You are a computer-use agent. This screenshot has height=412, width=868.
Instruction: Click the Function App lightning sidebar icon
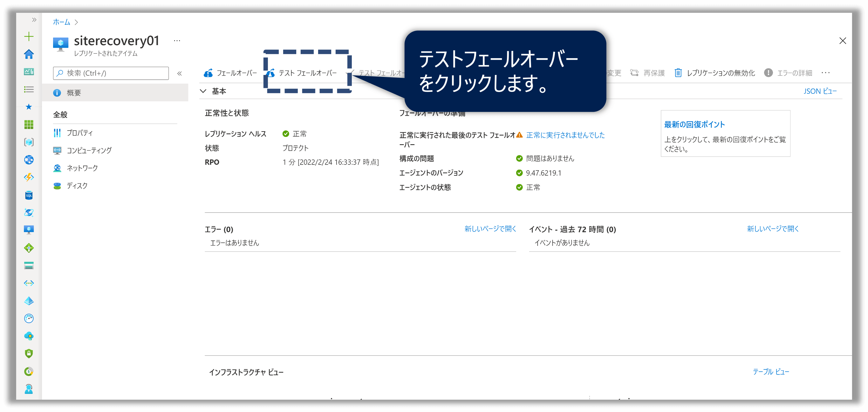coord(29,178)
